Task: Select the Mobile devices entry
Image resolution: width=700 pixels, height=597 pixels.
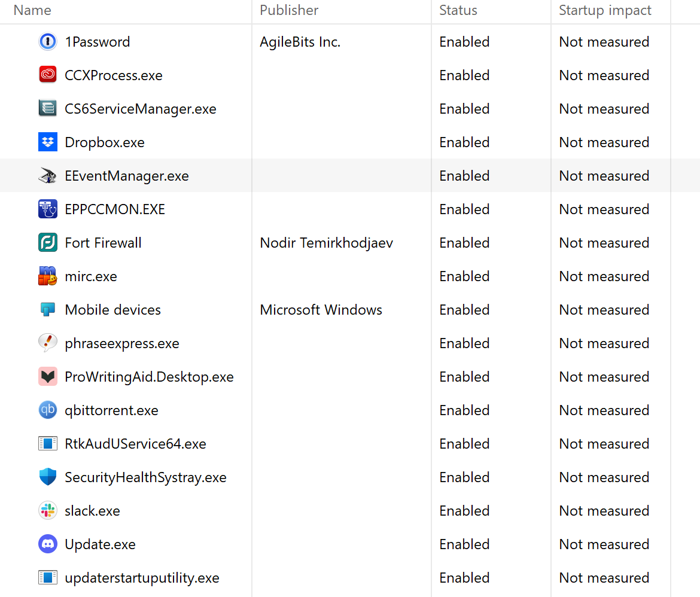Action: click(112, 310)
